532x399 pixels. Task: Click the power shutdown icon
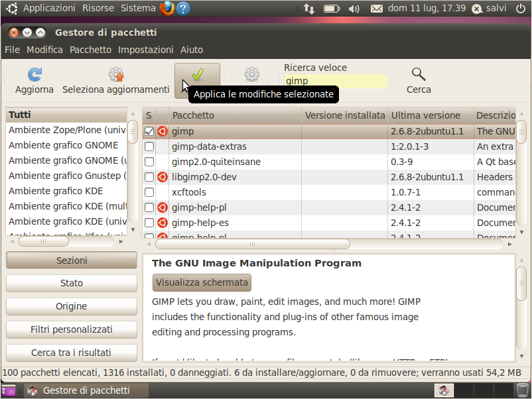521,8
